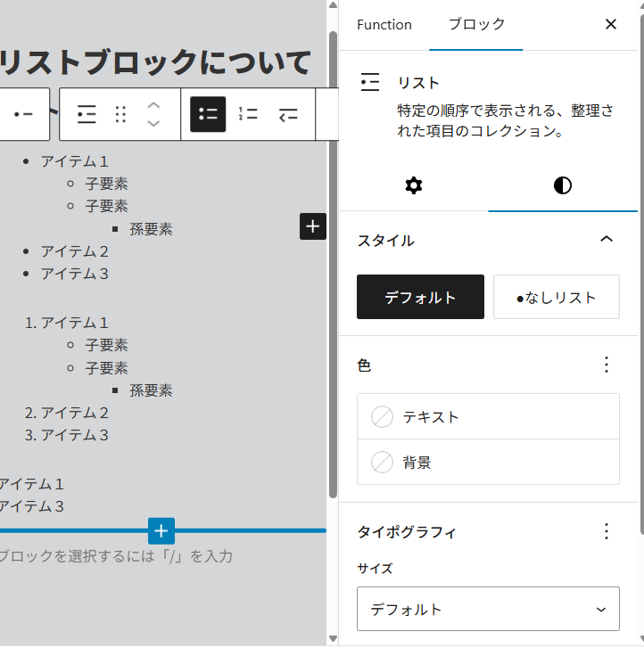Screen dimensions: 644x648
Task: Click the blue plus block inserter
Action: [161, 530]
